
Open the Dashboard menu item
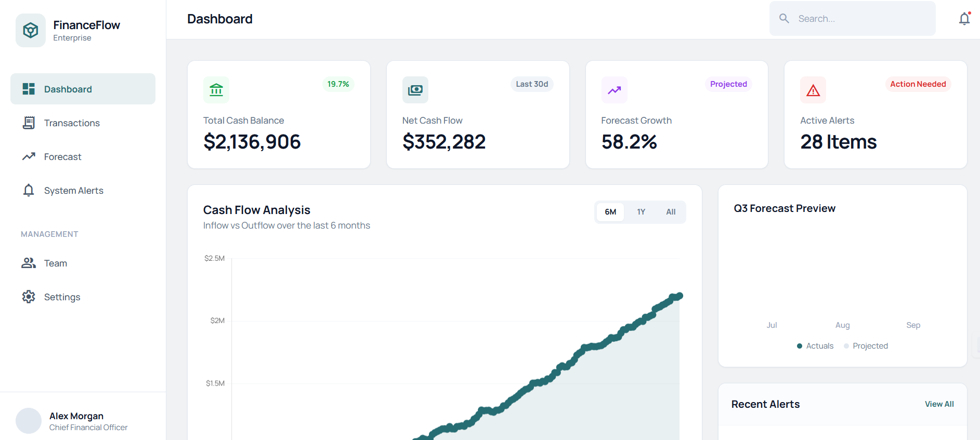[83, 89]
